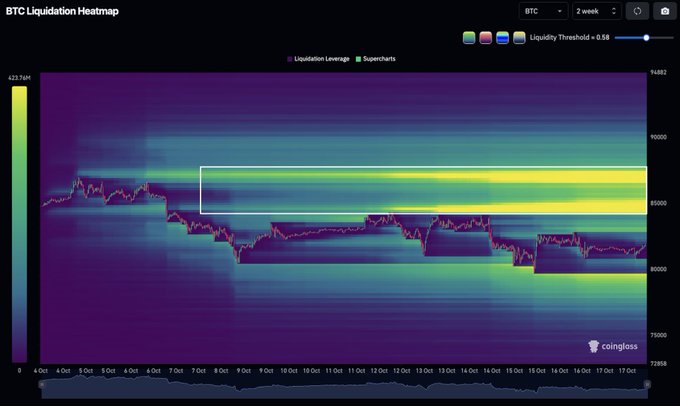Click the 75000 price axis label
This screenshot has height=406, width=680.
click(x=658, y=335)
